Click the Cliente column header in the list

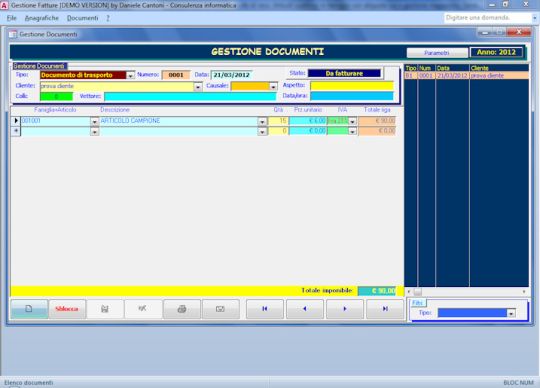tap(499, 68)
